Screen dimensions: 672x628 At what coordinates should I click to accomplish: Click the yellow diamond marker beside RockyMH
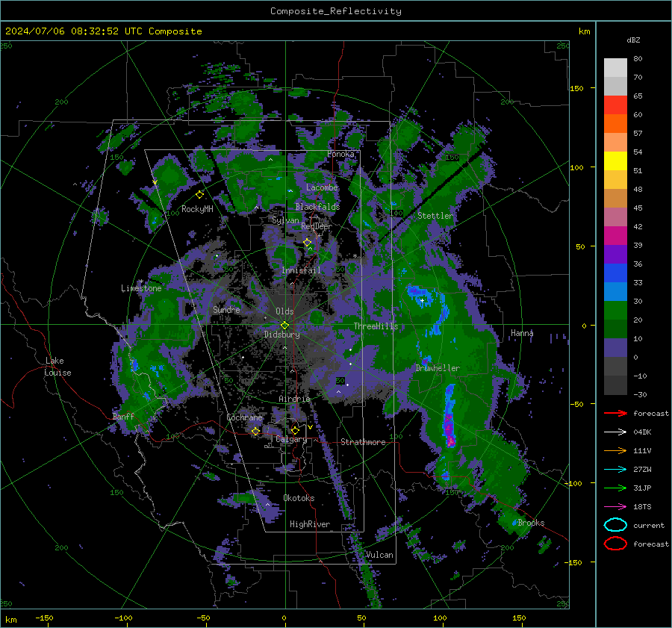(199, 195)
